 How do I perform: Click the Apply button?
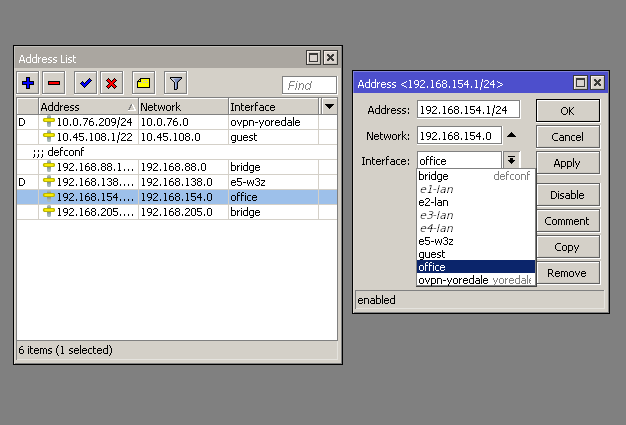pos(567,163)
